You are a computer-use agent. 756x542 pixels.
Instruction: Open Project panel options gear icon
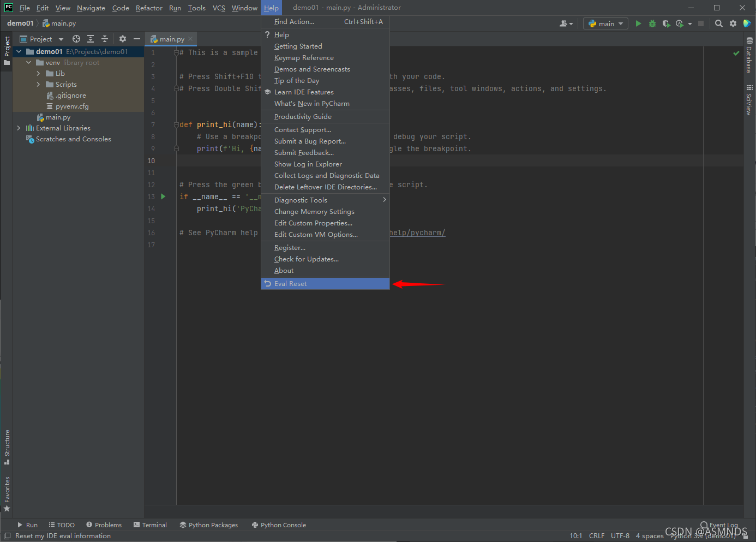click(123, 39)
